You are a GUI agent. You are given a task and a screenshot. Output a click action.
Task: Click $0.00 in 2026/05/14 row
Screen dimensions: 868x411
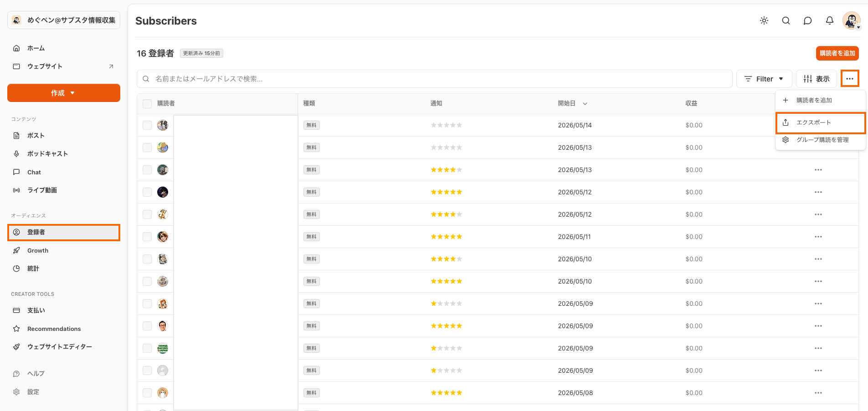click(x=694, y=125)
